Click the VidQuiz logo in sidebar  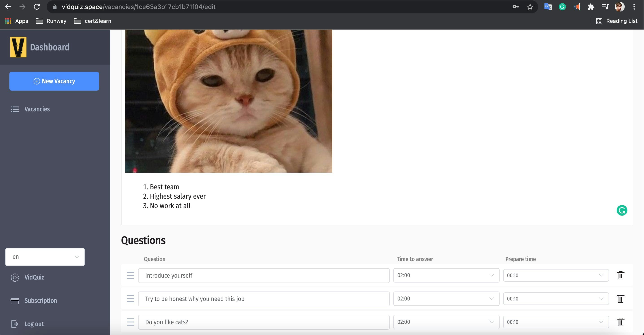click(18, 47)
